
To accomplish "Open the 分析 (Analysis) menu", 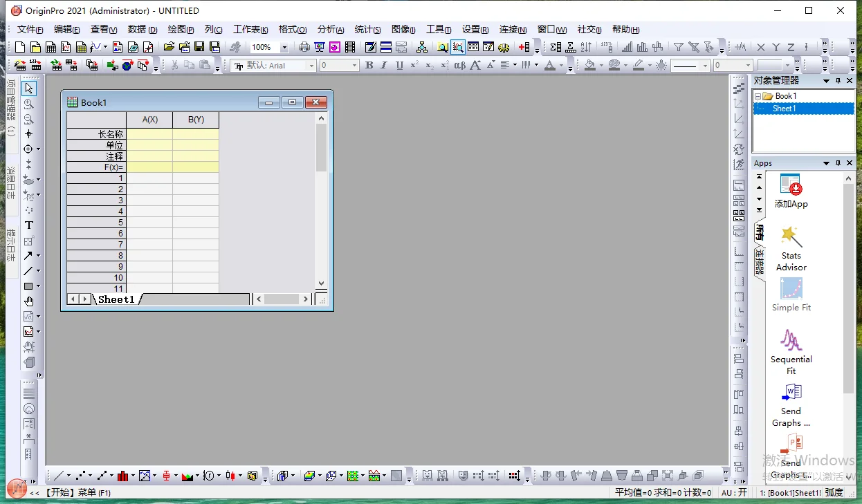I will [x=331, y=30].
